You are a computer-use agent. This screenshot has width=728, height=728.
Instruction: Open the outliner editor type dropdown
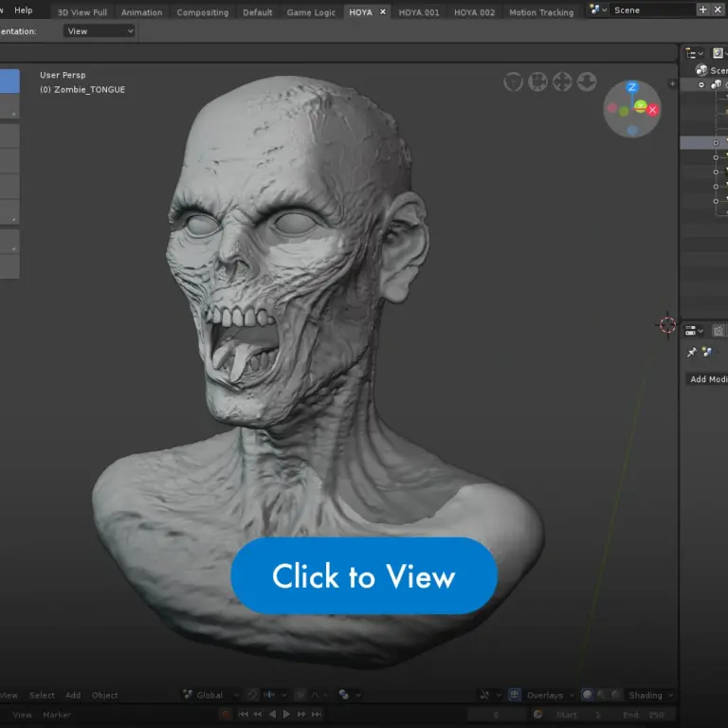click(694, 53)
